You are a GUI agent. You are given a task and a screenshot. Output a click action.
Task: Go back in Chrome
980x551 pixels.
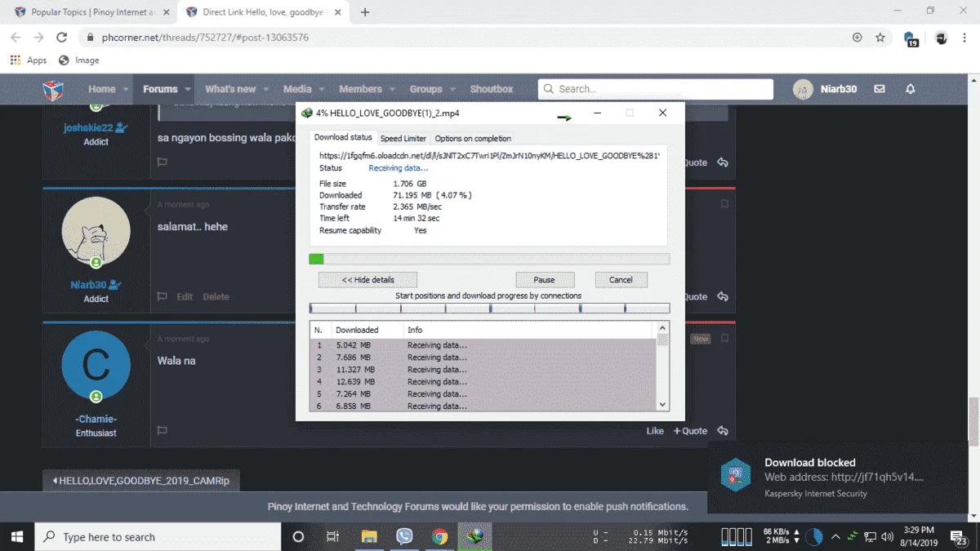click(16, 38)
